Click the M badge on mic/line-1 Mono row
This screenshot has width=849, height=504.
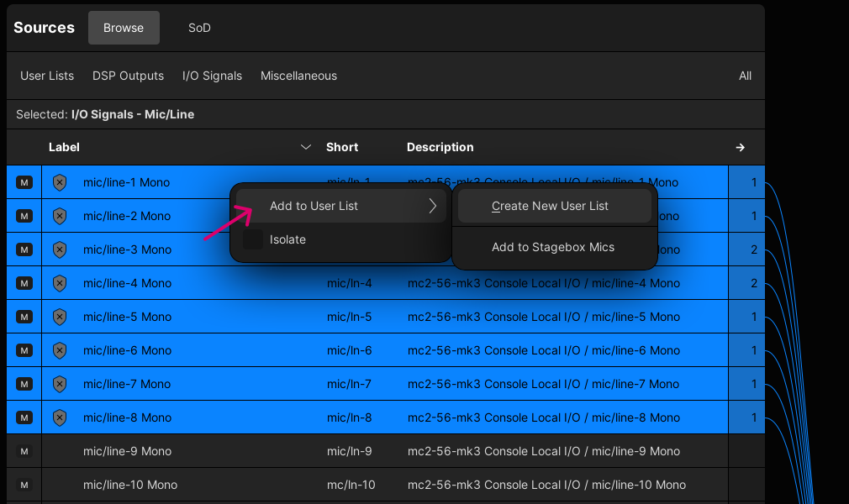[x=24, y=182]
